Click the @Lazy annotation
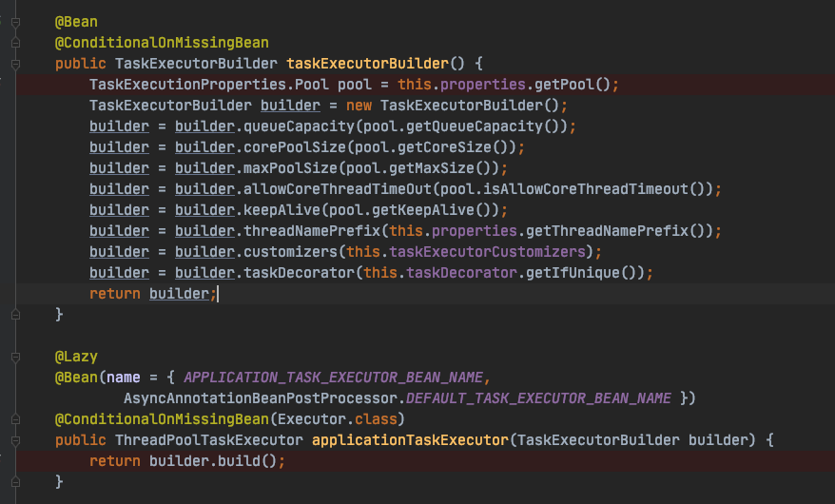Screen dimensions: 835x504 (76, 357)
